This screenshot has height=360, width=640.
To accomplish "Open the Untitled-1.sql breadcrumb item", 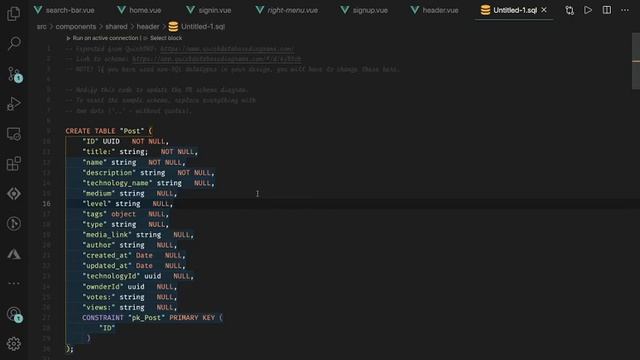I will [196, 27].
